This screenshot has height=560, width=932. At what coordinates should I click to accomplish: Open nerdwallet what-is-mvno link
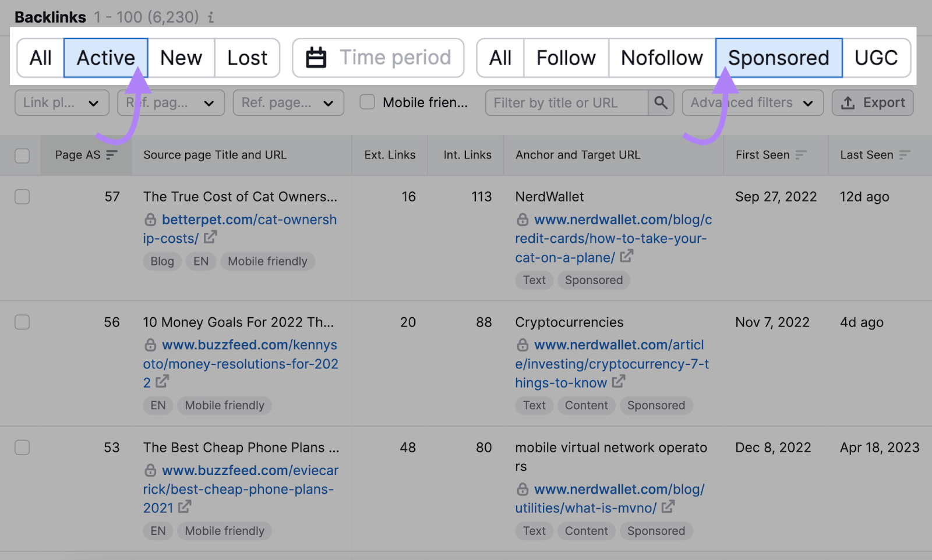pyautogui.click(x=610, y=498)
